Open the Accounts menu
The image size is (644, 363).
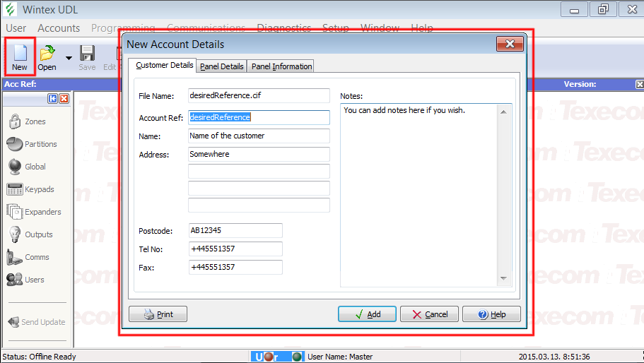pos(59,28)
